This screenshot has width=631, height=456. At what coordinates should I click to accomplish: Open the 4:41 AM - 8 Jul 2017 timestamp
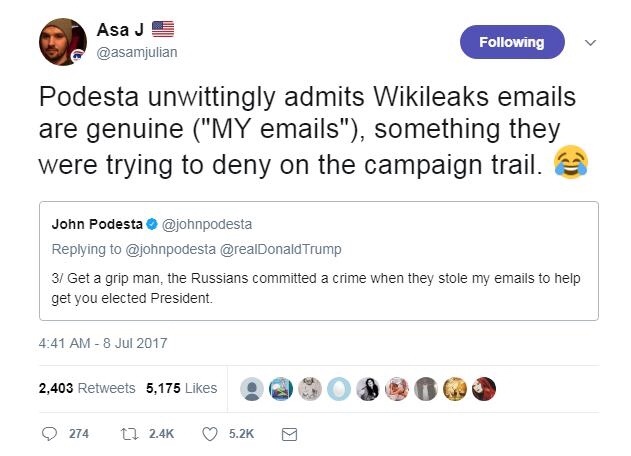(103, 343)
